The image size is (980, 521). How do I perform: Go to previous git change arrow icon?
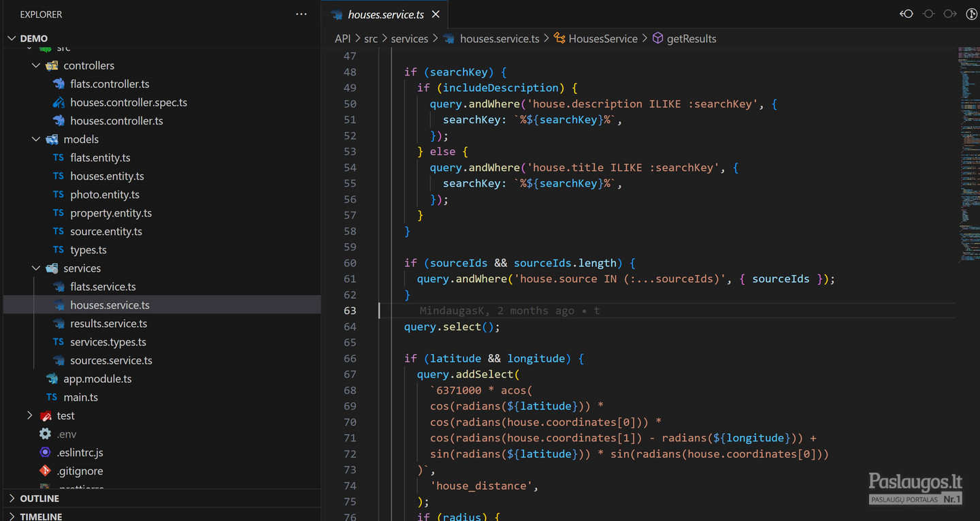pyautogui.click(x=906, y=14)
